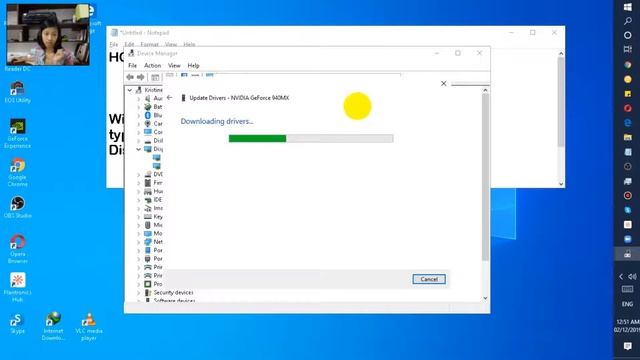Image resolution: width=640 pixels, height=360 pixels.
Task: Open the Internet Download Manager shortcut
Action: 53,326
